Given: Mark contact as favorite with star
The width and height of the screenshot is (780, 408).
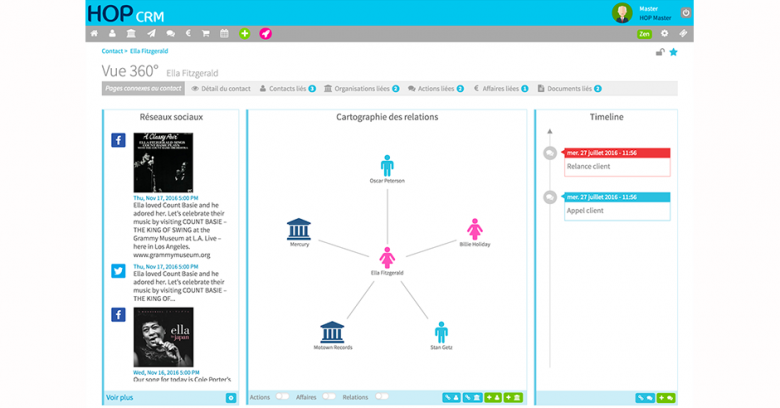Looking at the screenshot, I should tap(673, 52).
